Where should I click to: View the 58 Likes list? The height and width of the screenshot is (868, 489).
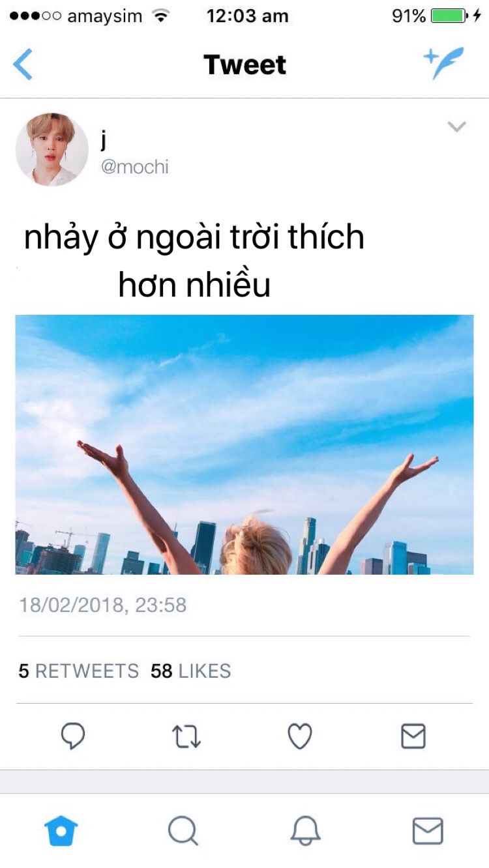tap(191, 671)
